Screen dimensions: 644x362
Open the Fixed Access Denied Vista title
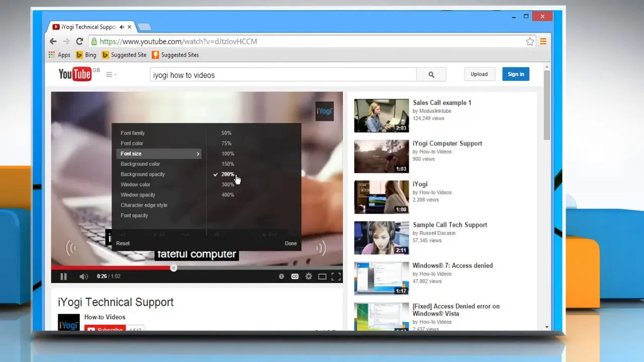click(x=456, y=310)
